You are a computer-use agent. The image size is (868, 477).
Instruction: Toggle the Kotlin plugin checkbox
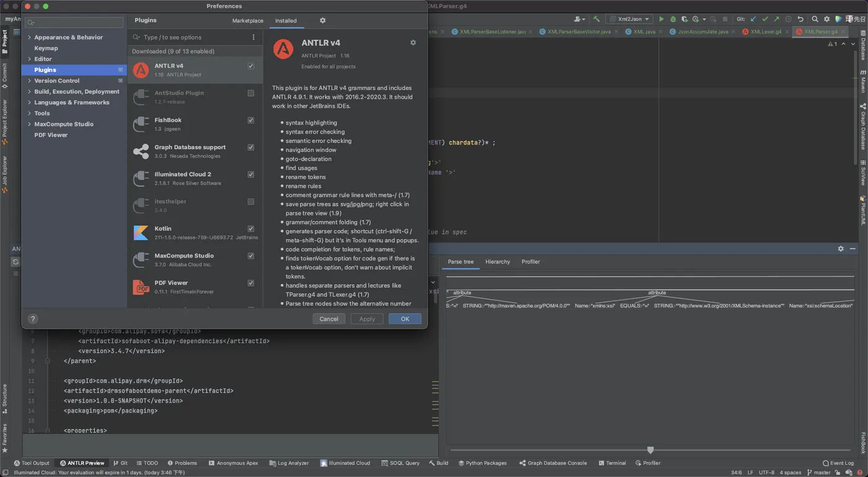[250, 229]
